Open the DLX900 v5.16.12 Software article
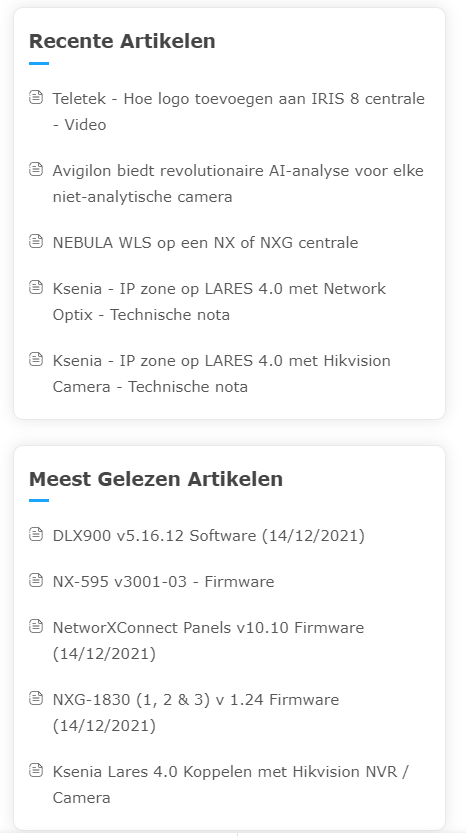 pyautogui.click(x=208, y=535)
